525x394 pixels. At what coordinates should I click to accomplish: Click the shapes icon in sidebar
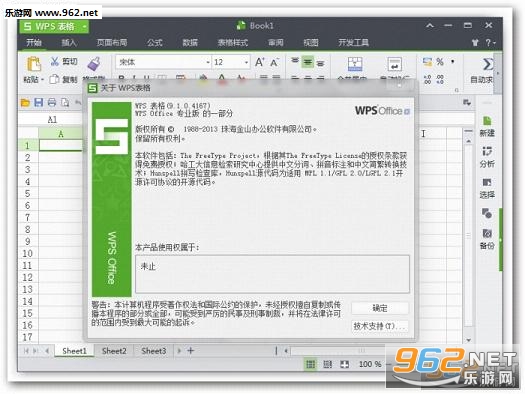(487, 213)
